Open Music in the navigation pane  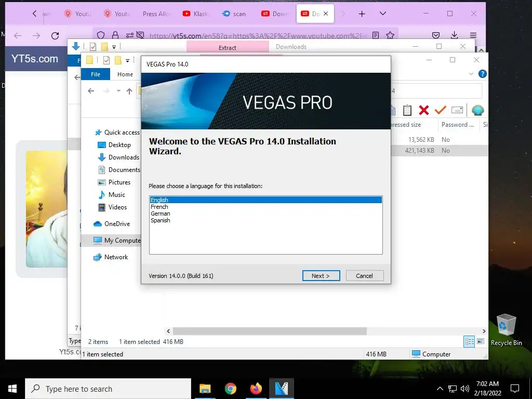[x=111, y=195]
